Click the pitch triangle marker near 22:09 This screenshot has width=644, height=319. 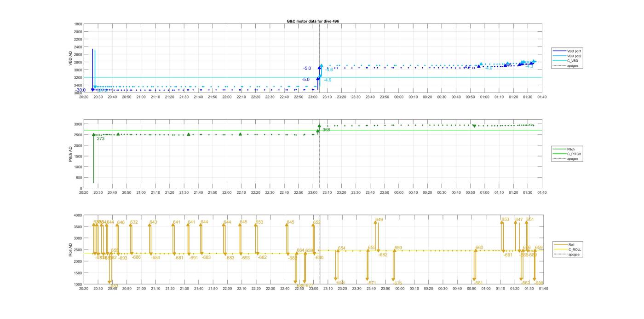click(240, 134)
